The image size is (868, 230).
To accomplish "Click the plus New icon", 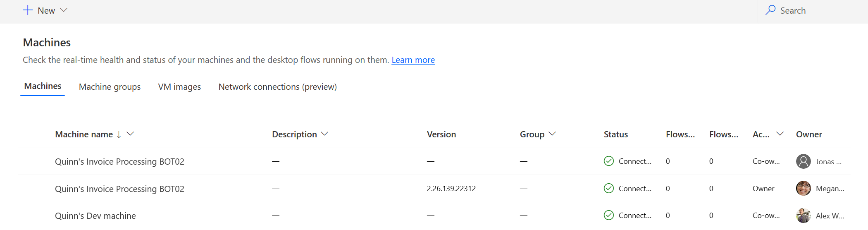I will click(28, 10).
